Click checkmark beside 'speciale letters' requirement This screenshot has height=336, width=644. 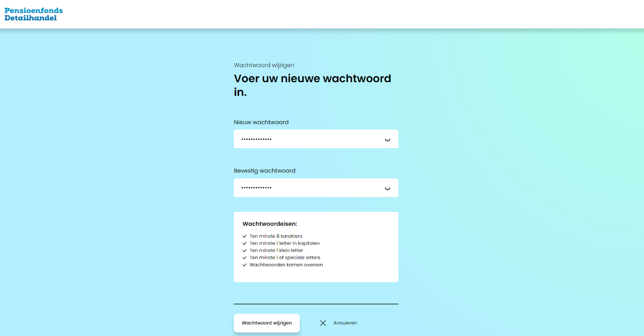click(x=244, y=258)
